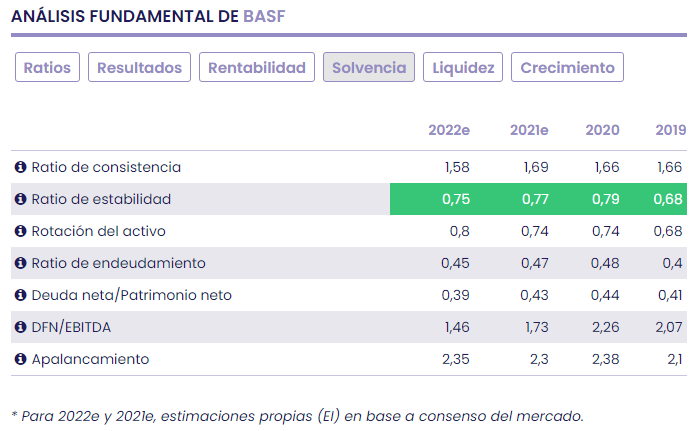
Task: Go to the Liquidez tab
Action: [x=463, y=68]
